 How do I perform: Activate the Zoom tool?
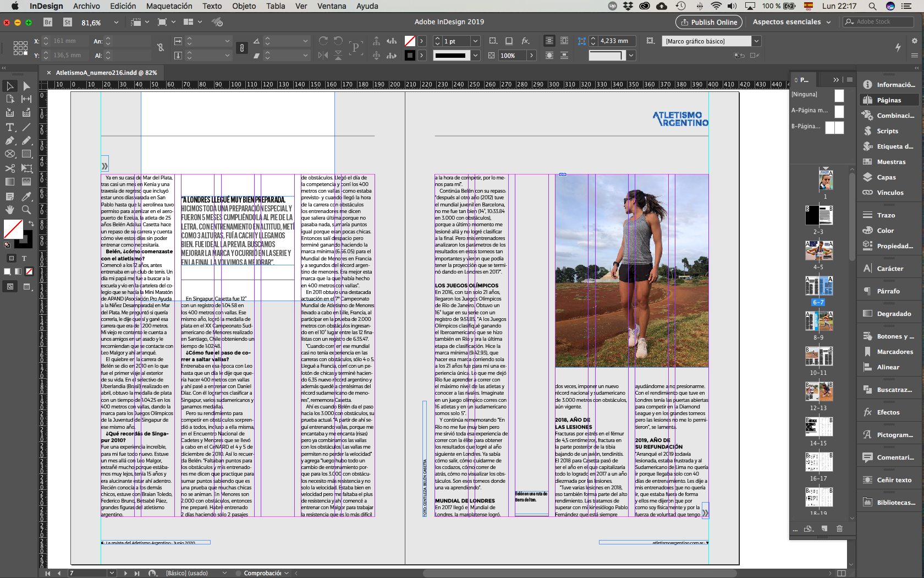point(26,210)
